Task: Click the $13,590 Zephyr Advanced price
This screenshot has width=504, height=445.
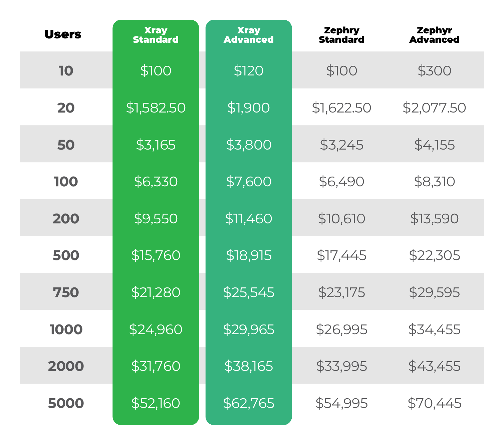Action: coord(434,219)
